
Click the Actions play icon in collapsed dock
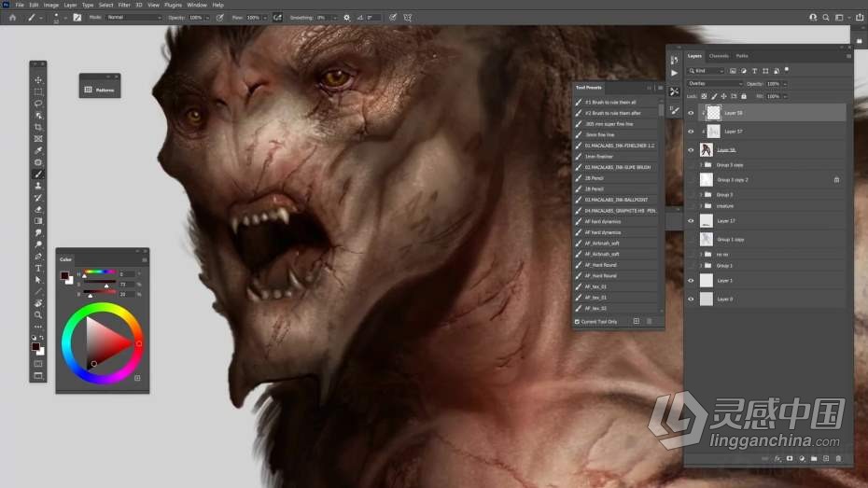[x=674, y=73]
